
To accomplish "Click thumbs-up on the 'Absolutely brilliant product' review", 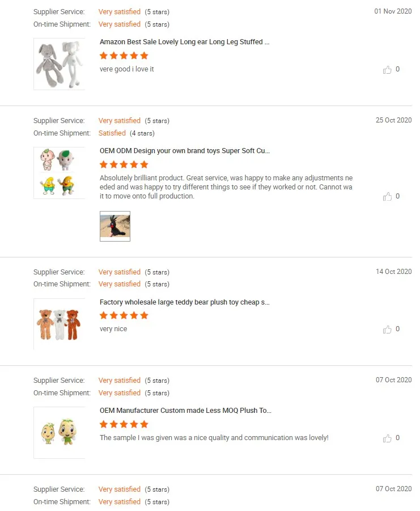I will point(387,196).
